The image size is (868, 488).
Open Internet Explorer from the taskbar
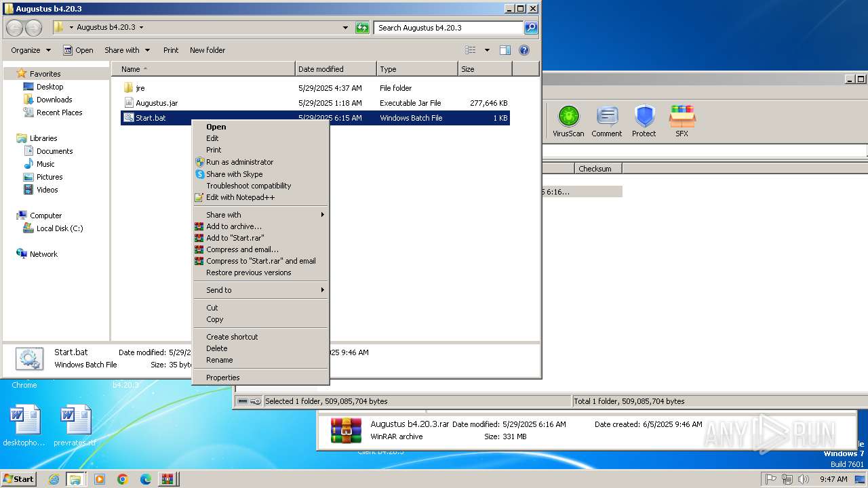pos(54,479)
